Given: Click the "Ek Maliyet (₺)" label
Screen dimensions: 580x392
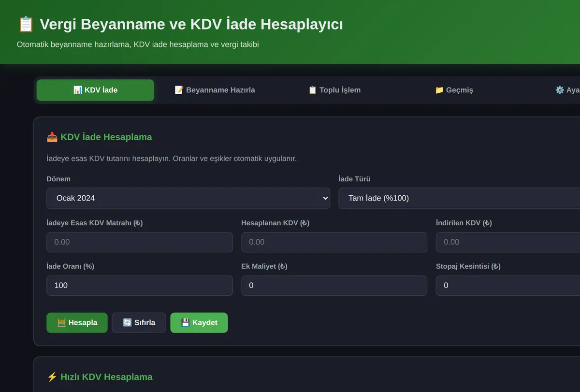Looking at the screenshot, I should tap(264, 266).
